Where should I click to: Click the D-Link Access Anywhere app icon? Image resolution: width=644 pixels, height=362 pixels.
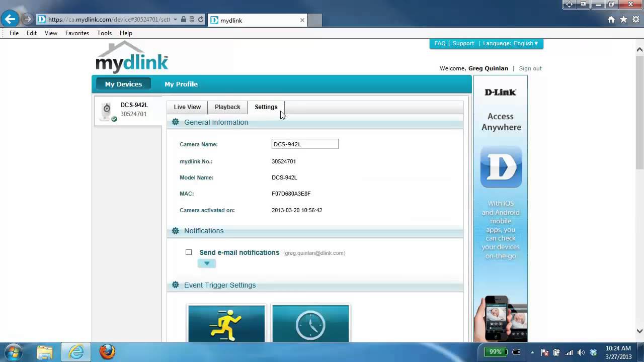pyautogui.click(x=501, y=167)
